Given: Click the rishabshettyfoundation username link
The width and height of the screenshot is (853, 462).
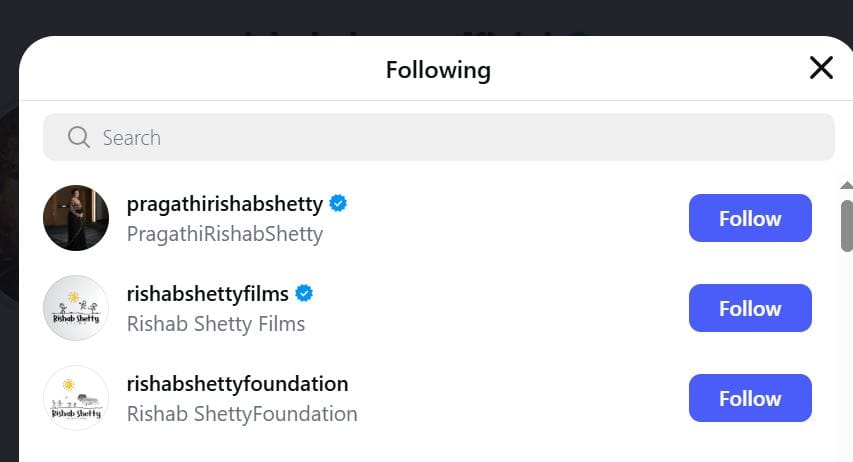Looking at the screenshot, I should (x=238, y=384).
